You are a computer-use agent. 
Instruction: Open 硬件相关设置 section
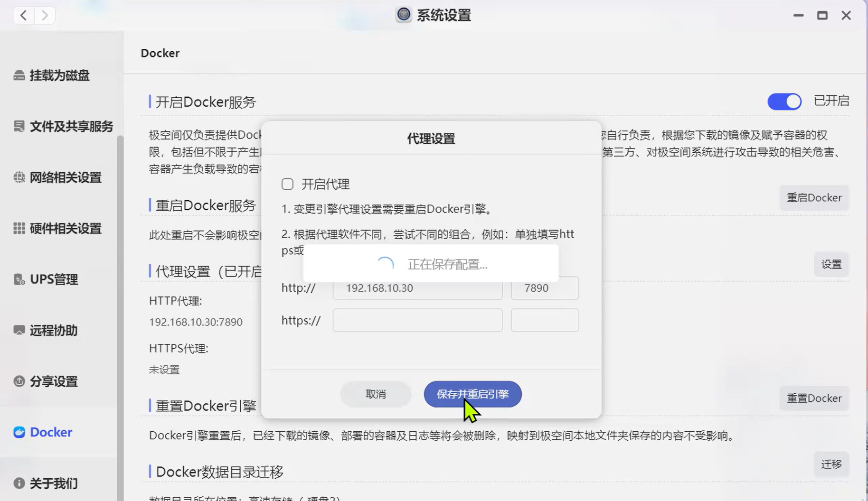point(59,228)
